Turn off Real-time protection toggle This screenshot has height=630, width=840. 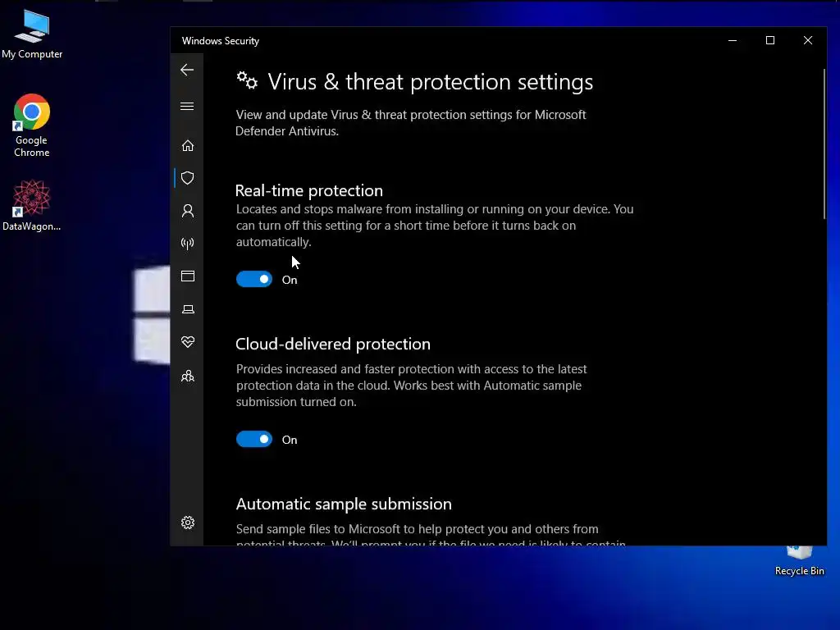tap(254, 279)
